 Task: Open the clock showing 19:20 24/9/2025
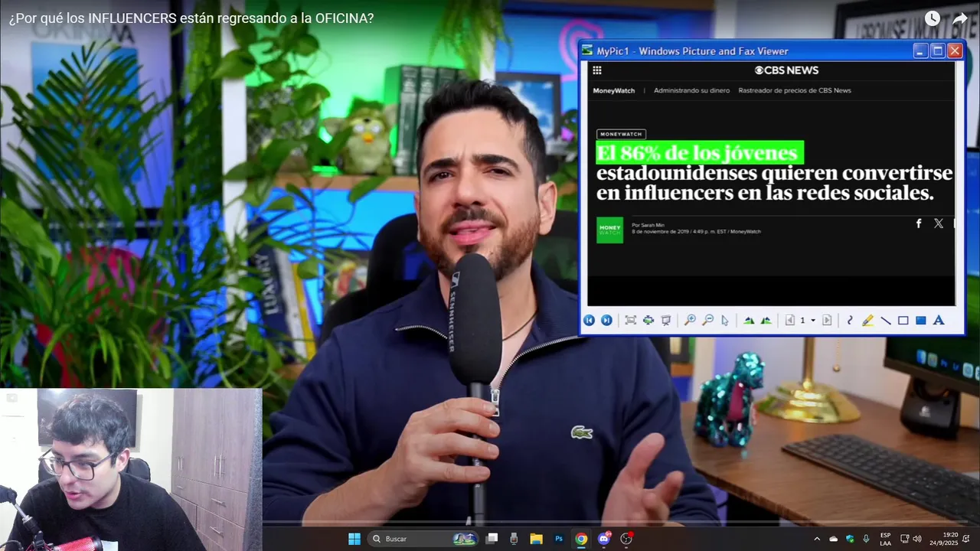944,539
